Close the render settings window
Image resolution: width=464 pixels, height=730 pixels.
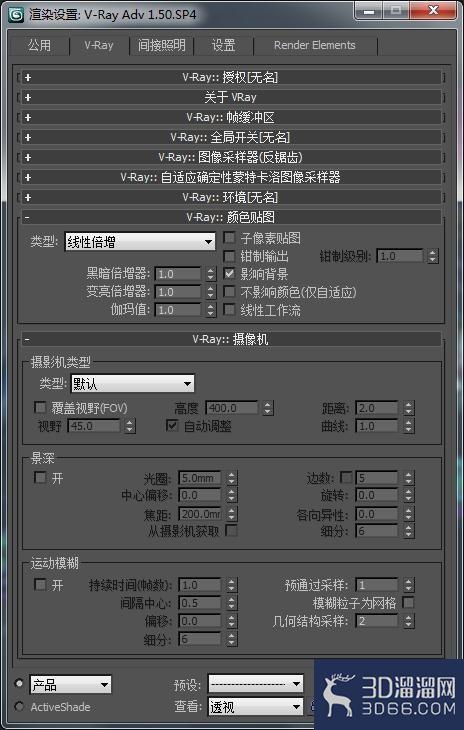[434, 10]
